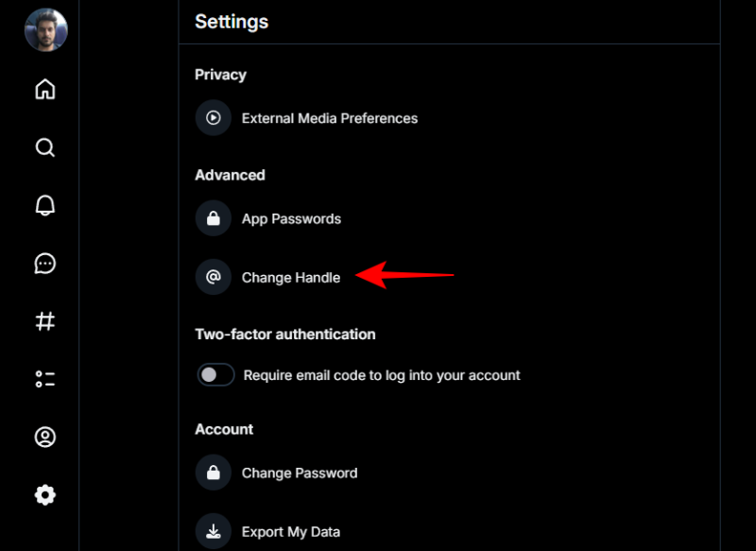Click the lock icon beside App Passwords

pos(214,219)
